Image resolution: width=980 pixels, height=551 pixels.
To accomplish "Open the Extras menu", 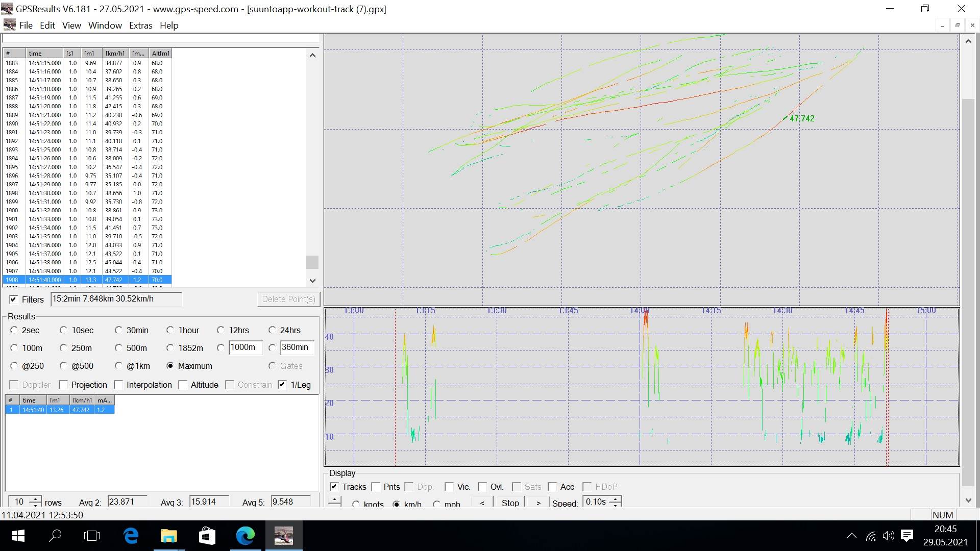I will (x=140, y=26).
